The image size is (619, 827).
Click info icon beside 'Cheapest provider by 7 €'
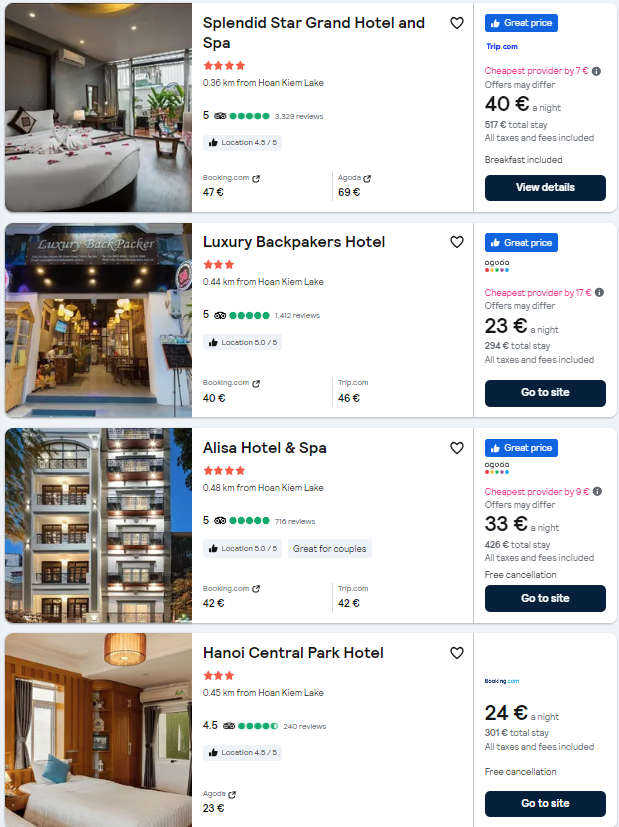(x=596, y=71)
